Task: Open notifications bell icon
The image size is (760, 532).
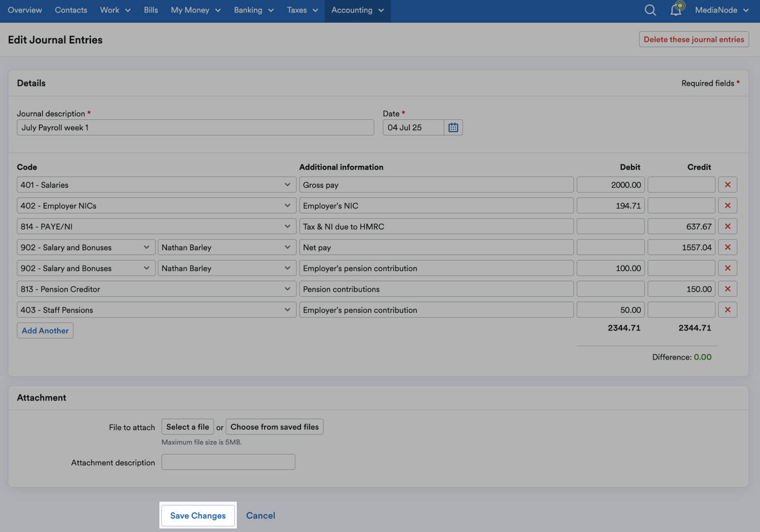Action: click(x=677, y=9)
